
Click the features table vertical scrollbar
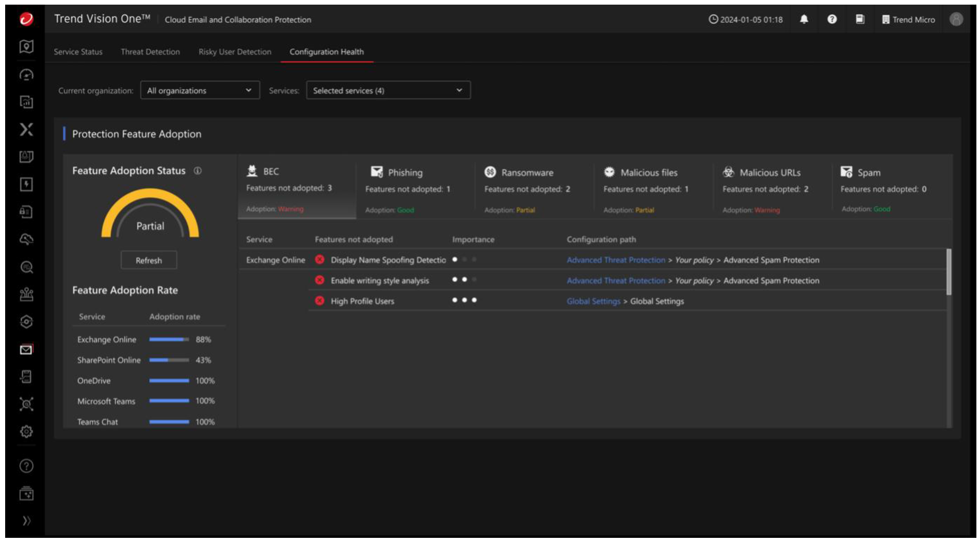click(948, 272)
